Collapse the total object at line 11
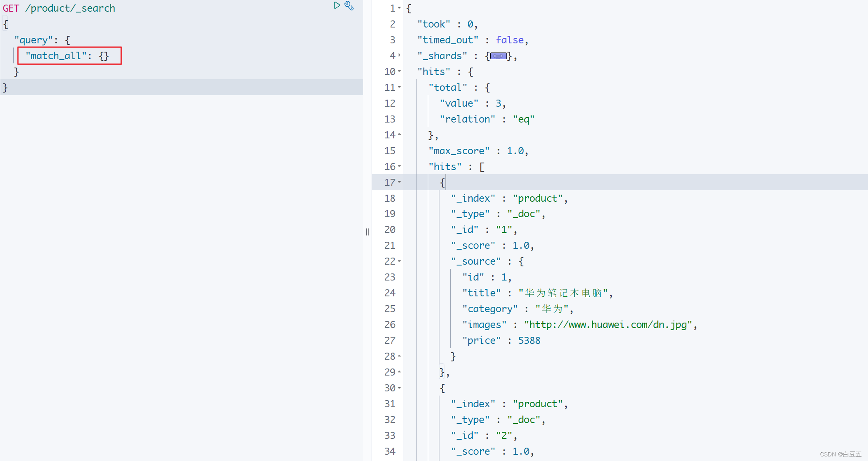This screenshot has height=461, width=868. tap(399, 87)
